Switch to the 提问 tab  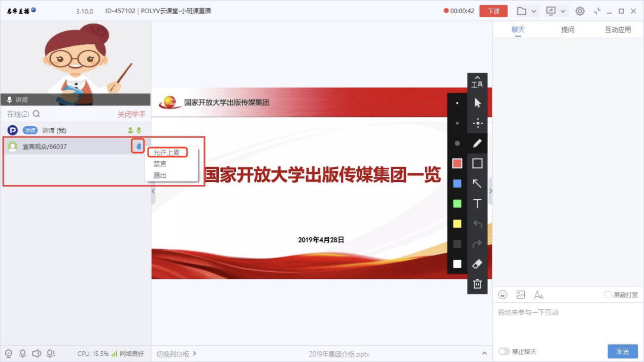pos(568,29)
